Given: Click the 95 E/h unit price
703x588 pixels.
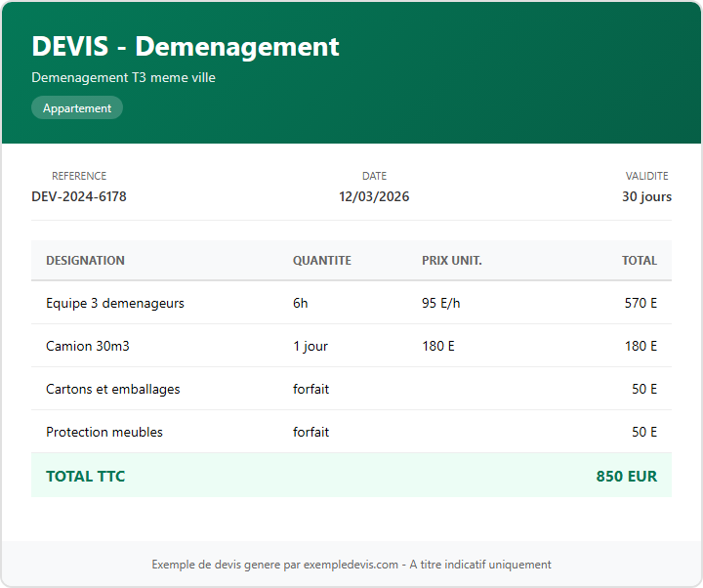Looking at the screenshot, I should pyautogui.click(x=440, y=303).
